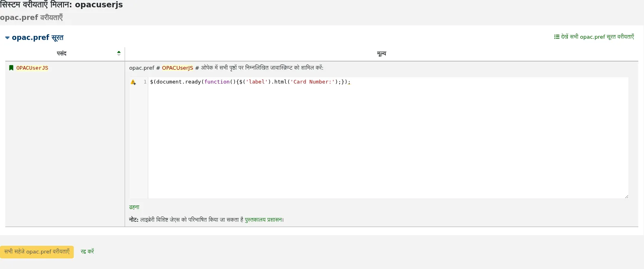
Task: Click the green bookmark icon beside OPACUserJS
Action: tap(11, 68)
